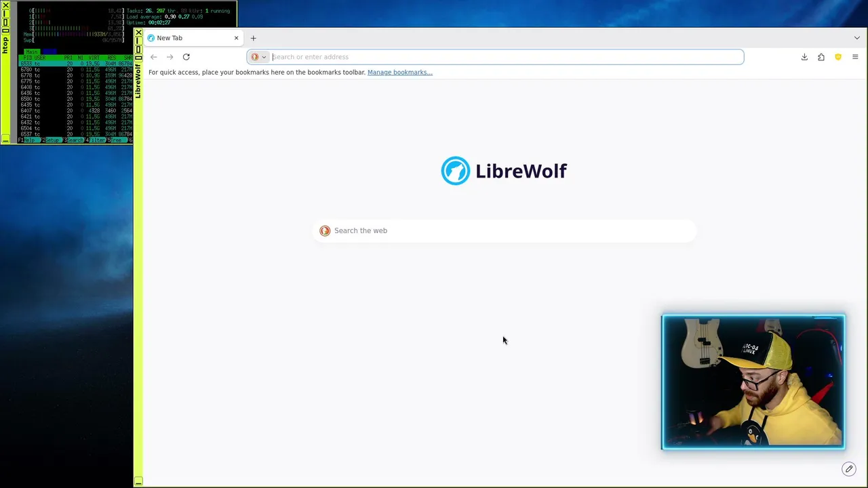The width and height of the screenshot is (868, 488).
Task: Select htop process row with PID 6537
Action: coord(76,134)
